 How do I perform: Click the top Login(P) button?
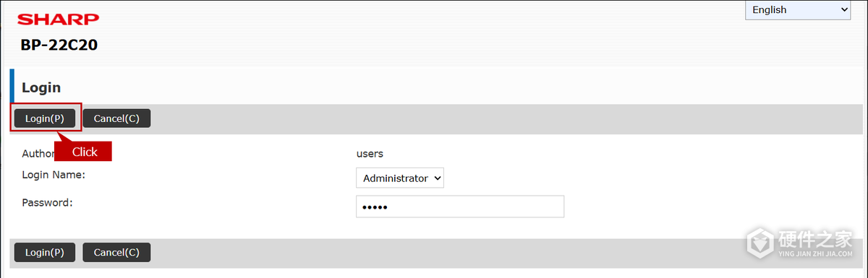coord(45,118)
